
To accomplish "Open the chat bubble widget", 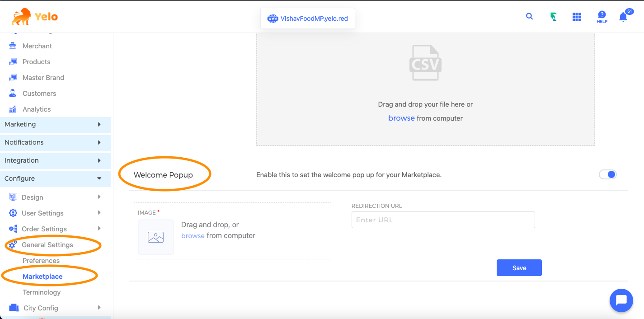I will coord(621,300).
